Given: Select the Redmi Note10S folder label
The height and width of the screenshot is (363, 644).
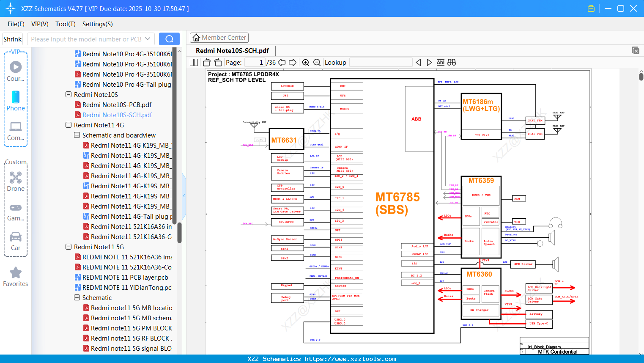Looking at the screenshot, I should pos(96,94).
